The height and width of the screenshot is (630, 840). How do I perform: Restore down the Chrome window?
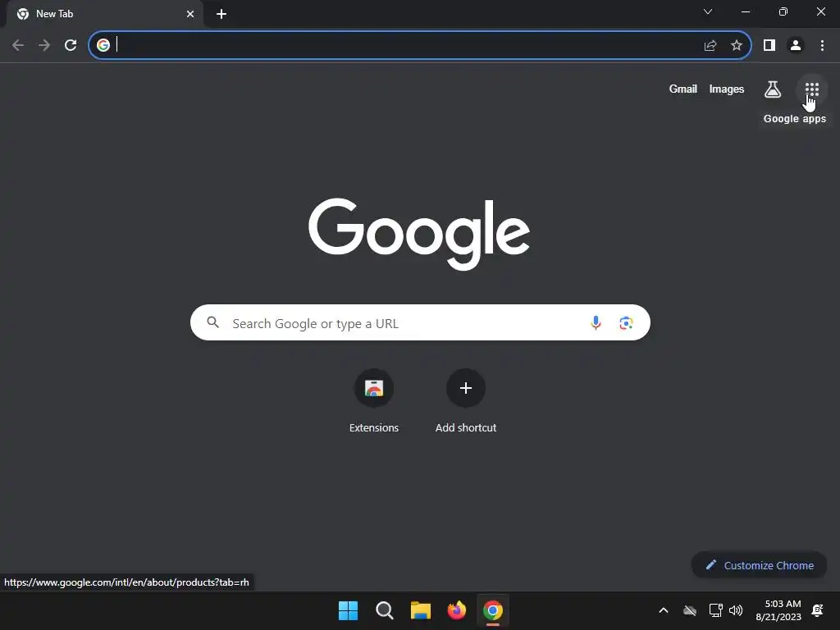pos(783,11)
